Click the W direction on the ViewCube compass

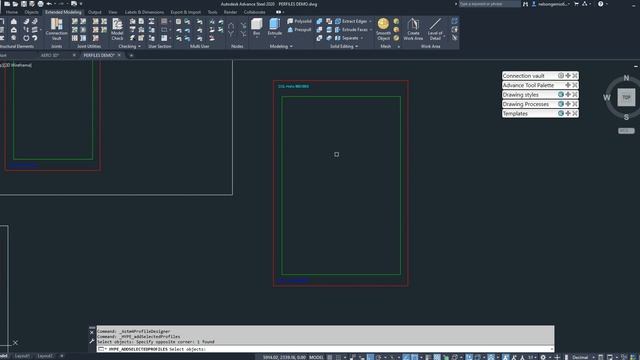607,98
